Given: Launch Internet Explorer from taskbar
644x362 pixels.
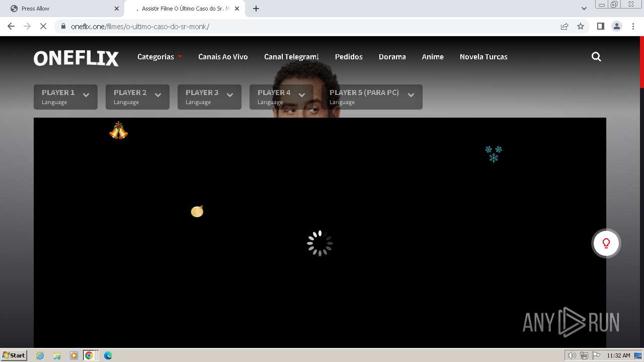Looking at the screenshot, I should point(40,355).
